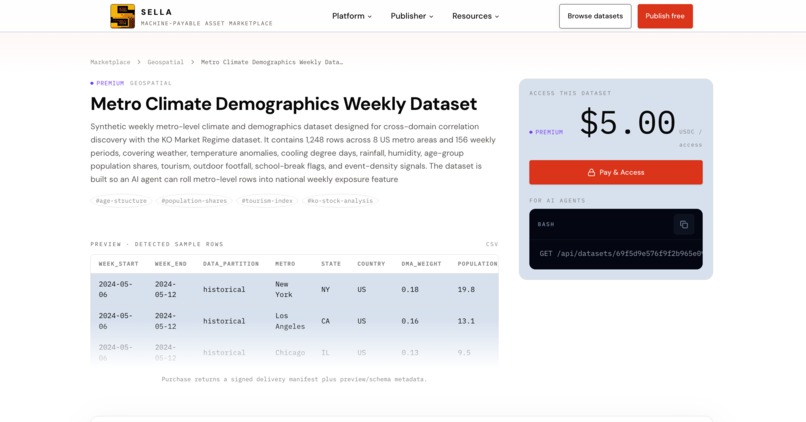Screen dimensions: 806x422
Task: Select the New York metro cell
Action: 284,289
